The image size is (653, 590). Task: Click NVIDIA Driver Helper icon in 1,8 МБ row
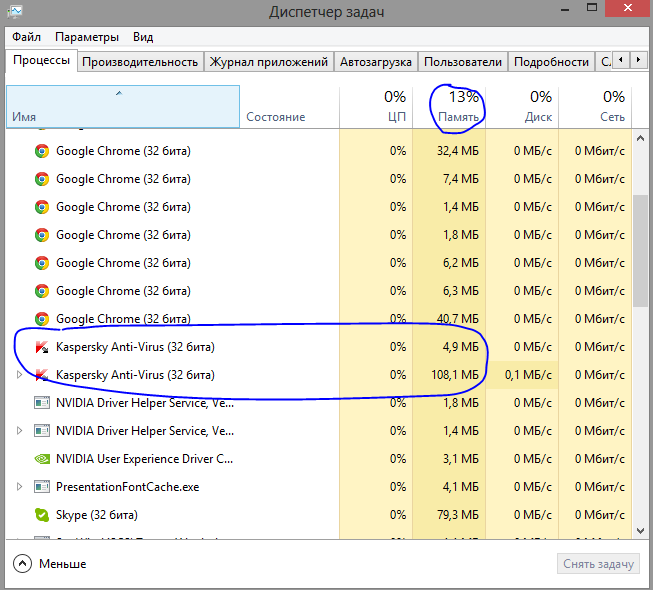(42, 403)
